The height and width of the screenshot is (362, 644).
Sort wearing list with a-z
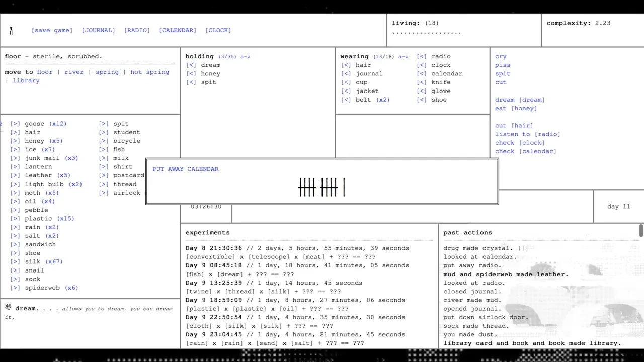coord(403,57)
